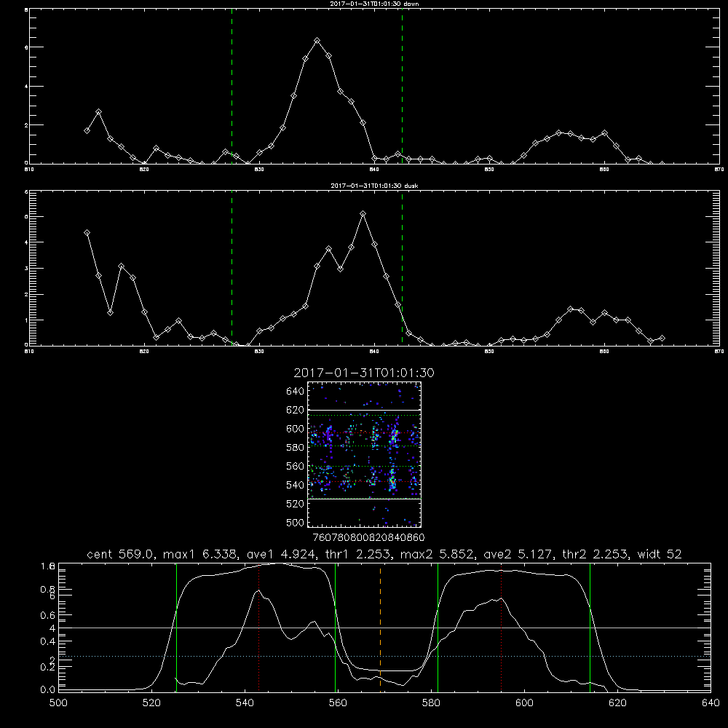Click the '560' label on bottom plot x-axis
The height and width of the screenshot is (728, 728).
tap(338, 703)
